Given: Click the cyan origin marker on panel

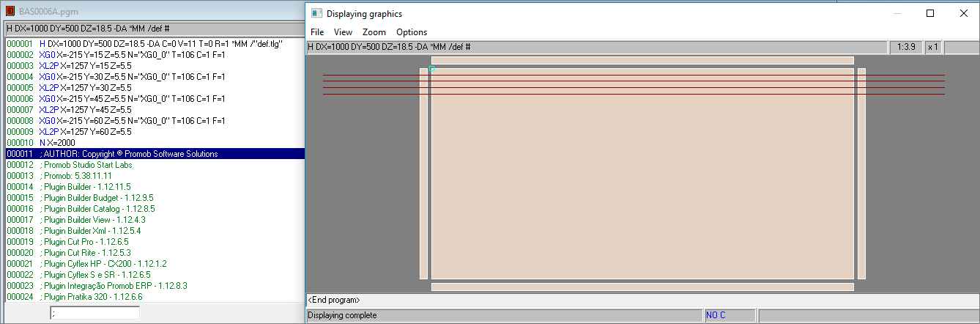Looking at the screenshot, I should click(x=432, y=69).
